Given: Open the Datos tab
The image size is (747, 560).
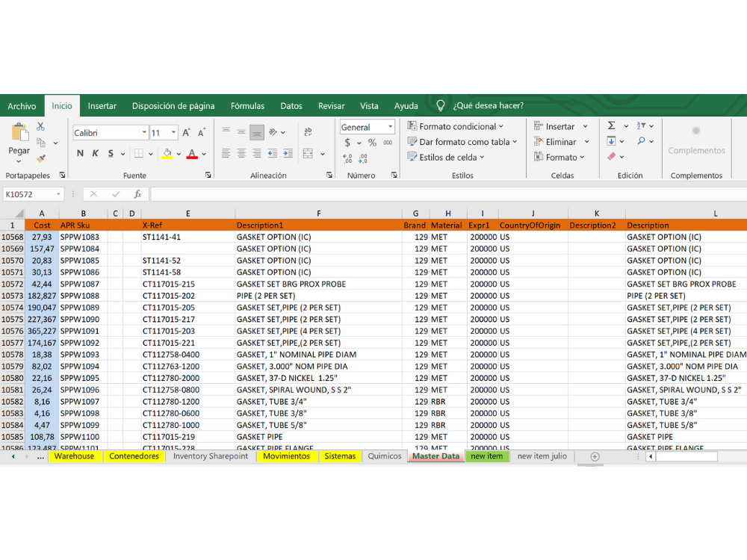Looking at the screenshot, I should coord(291,106).
